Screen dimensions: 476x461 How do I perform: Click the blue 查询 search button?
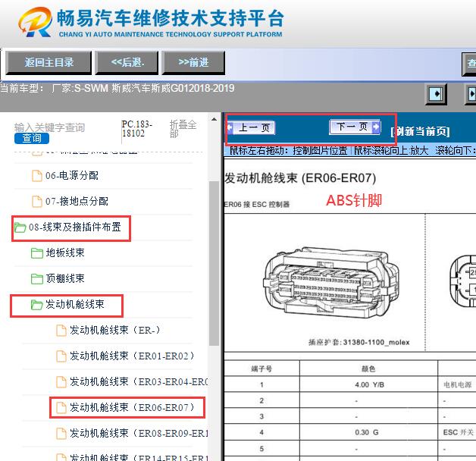(32, 139)
